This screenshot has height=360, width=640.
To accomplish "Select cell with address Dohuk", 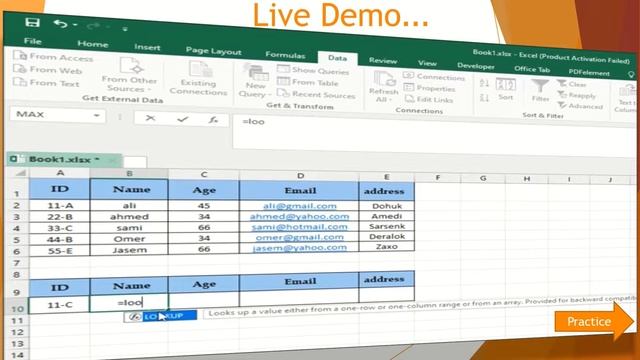I will point(387,206).
